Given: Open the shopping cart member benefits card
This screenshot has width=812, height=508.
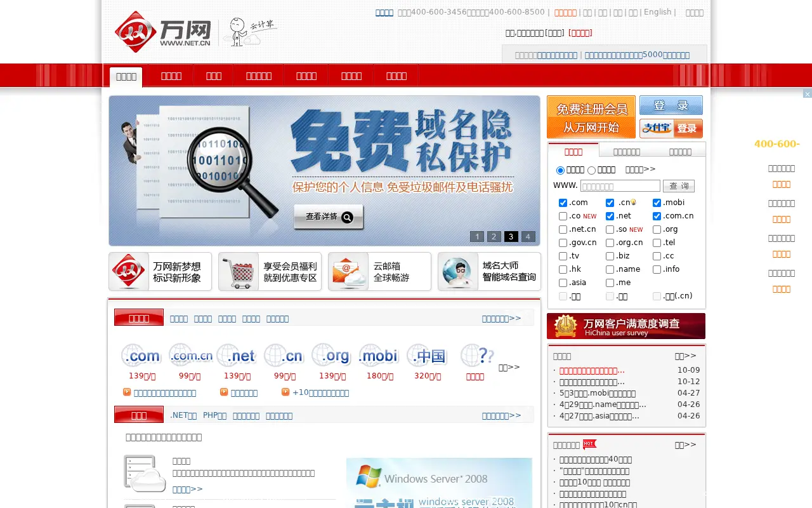Looking at the screenshot, I should point(270,272).
